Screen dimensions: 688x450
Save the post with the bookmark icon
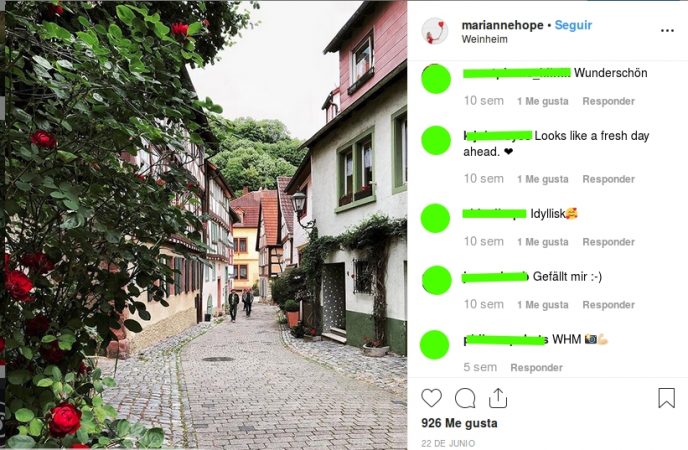point(666,398)
